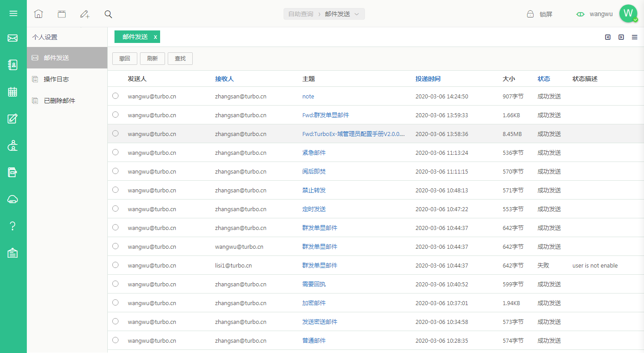Viewport: 644px width, 353px height.
Task: Open the contacts address book icon
Action: pos(13,65)
